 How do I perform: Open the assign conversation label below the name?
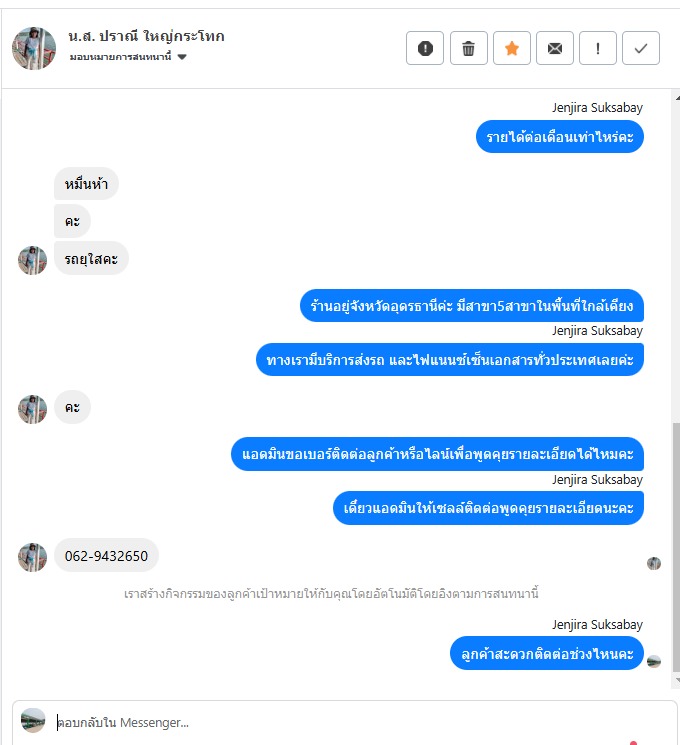[x=120, y=57]
